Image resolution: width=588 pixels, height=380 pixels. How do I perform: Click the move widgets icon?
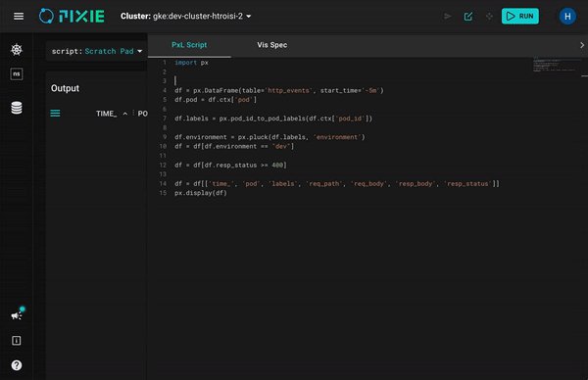click(x=489, y=16)
